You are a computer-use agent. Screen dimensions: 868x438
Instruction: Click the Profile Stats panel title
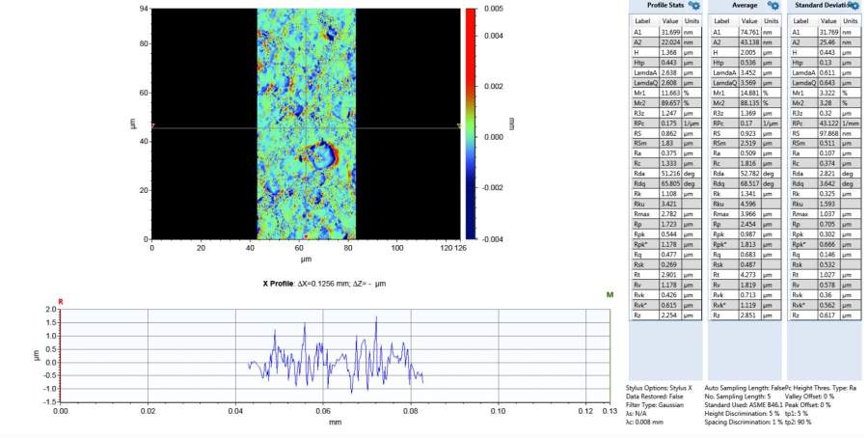664,6
